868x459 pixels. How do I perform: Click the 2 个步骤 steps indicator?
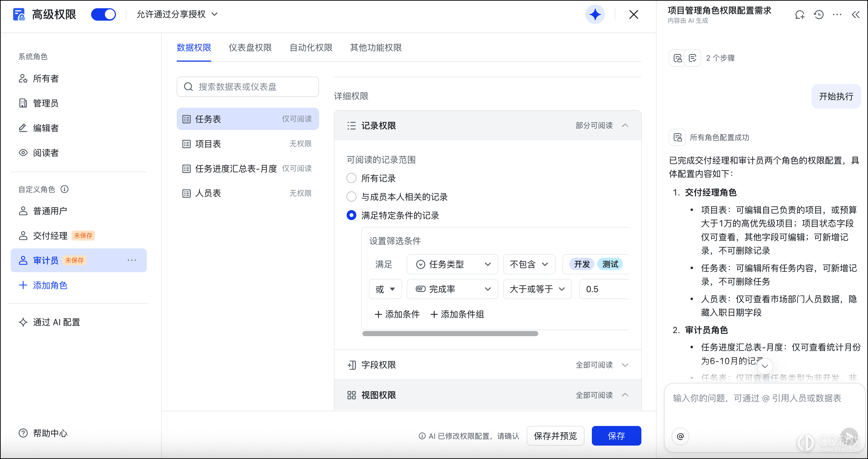click(702, 58)
